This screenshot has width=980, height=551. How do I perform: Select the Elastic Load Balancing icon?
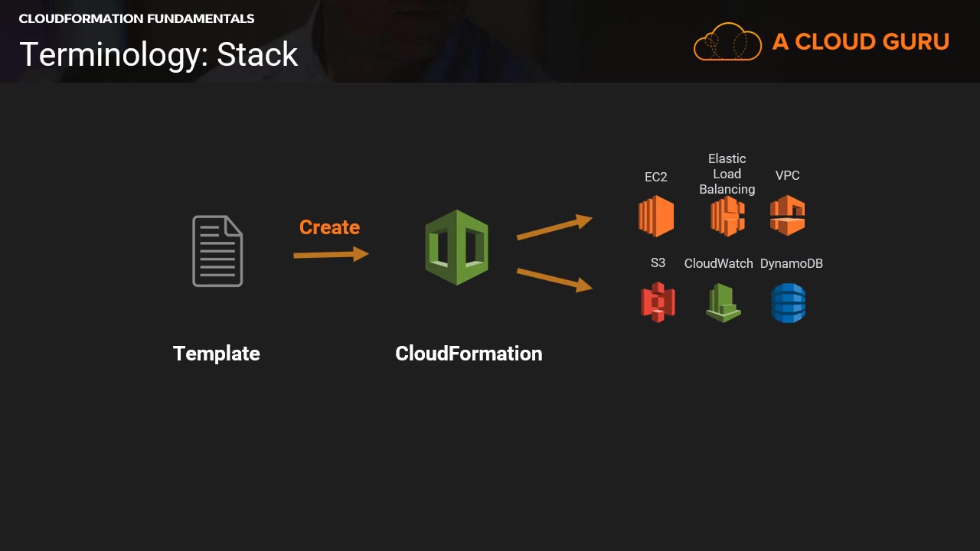click(727, 216)
